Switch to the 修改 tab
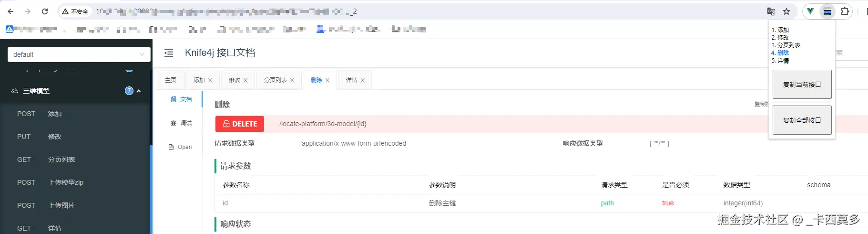The image size is (868, 234). click(235, 80)
